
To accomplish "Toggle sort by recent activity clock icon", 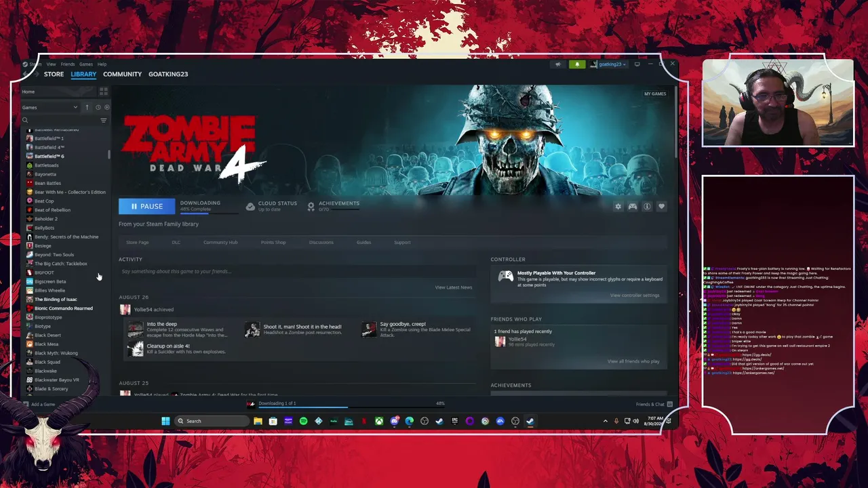I will [x=98, y=107].
